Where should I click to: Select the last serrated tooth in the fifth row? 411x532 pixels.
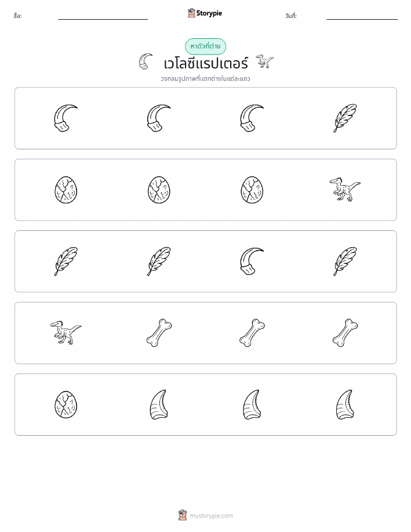[345, 404]
